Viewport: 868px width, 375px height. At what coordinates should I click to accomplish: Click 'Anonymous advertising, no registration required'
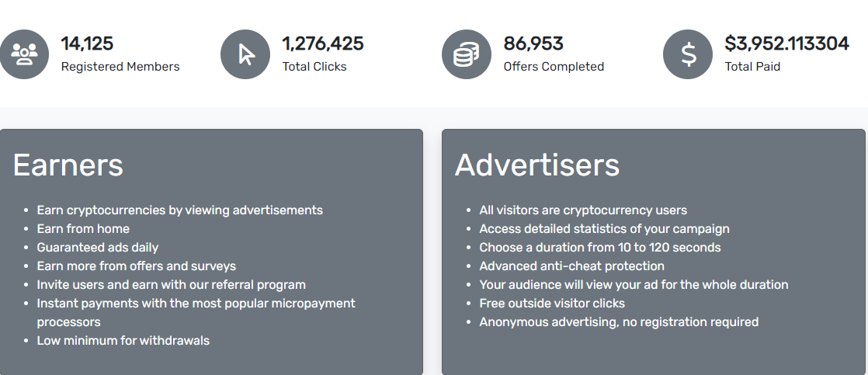tap(619, 322)
